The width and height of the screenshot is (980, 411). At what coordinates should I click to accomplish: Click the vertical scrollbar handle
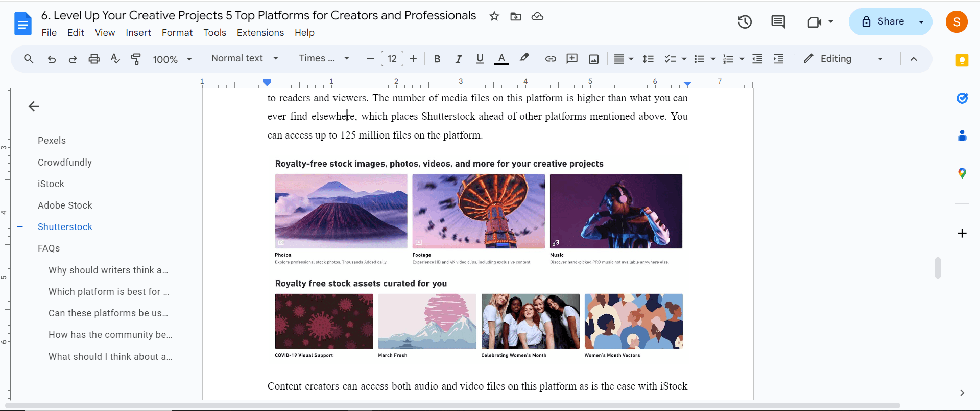[938, 267]
